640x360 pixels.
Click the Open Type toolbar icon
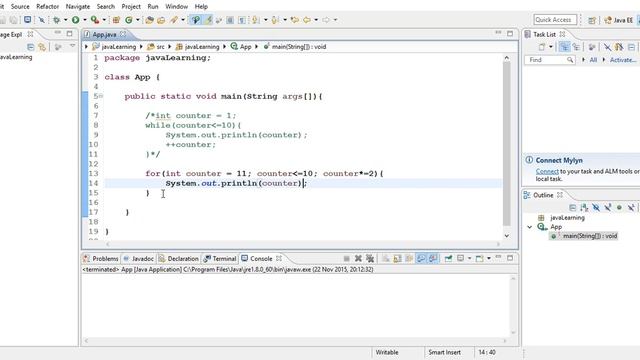tap(149, 20)
